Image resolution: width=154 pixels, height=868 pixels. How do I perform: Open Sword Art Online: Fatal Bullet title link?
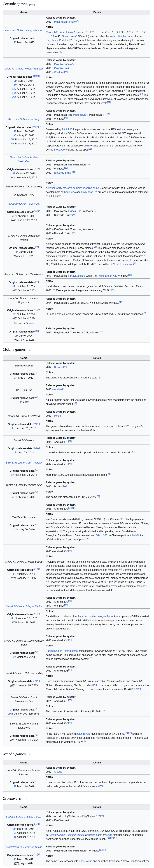[x=24, y=204]
